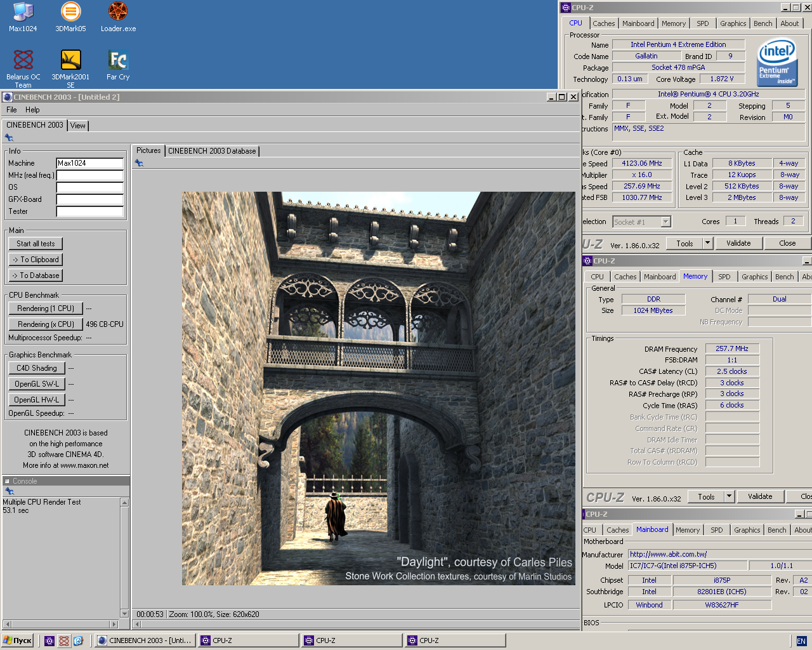Open the Help menu in CINEBENCH
Viewport: 812px width, 650px height.
(32, 110)
